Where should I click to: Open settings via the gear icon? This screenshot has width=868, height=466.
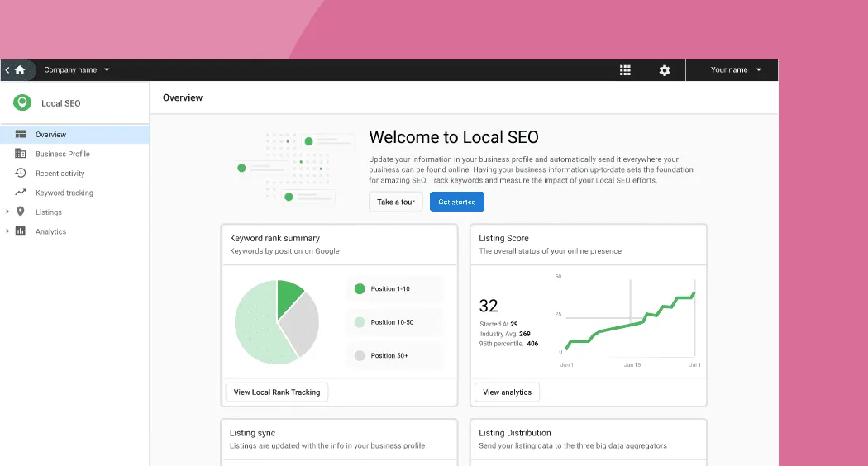tap(665, 70)
